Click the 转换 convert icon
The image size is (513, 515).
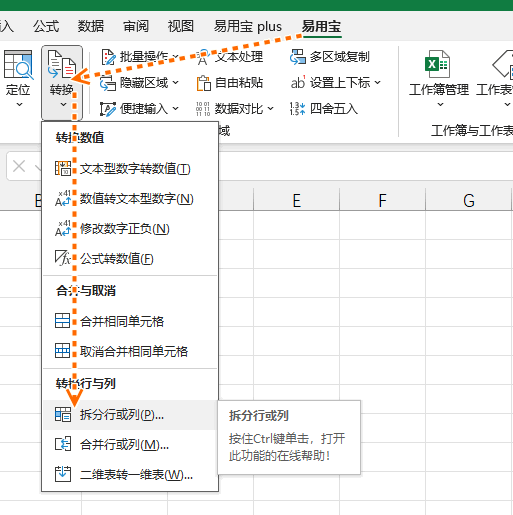62,65
